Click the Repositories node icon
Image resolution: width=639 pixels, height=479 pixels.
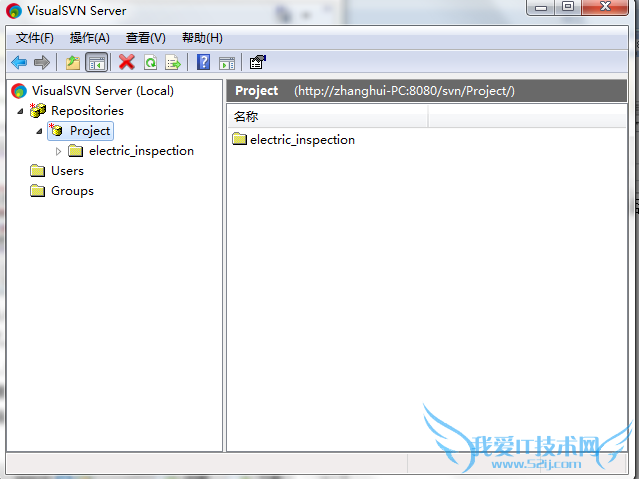pos(38,110)
